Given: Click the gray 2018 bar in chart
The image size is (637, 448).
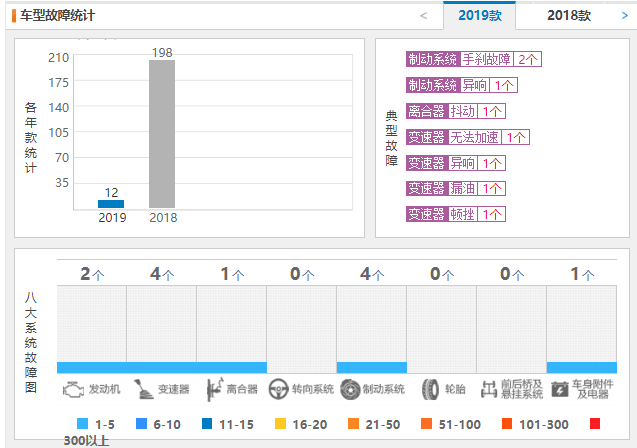Looking at the screenshot, I should 162,134.
